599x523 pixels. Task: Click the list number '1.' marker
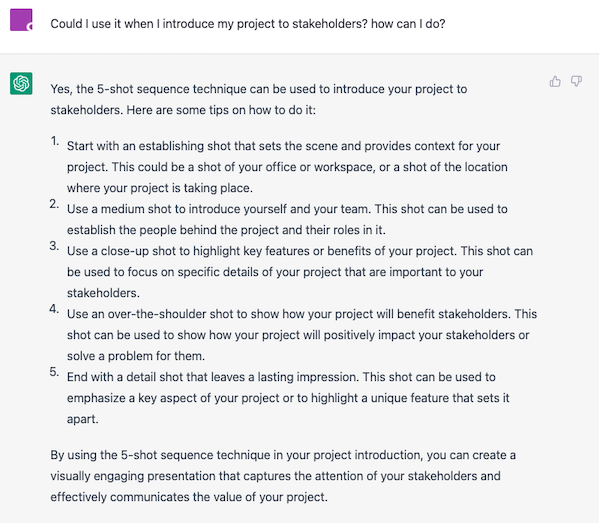55,141
